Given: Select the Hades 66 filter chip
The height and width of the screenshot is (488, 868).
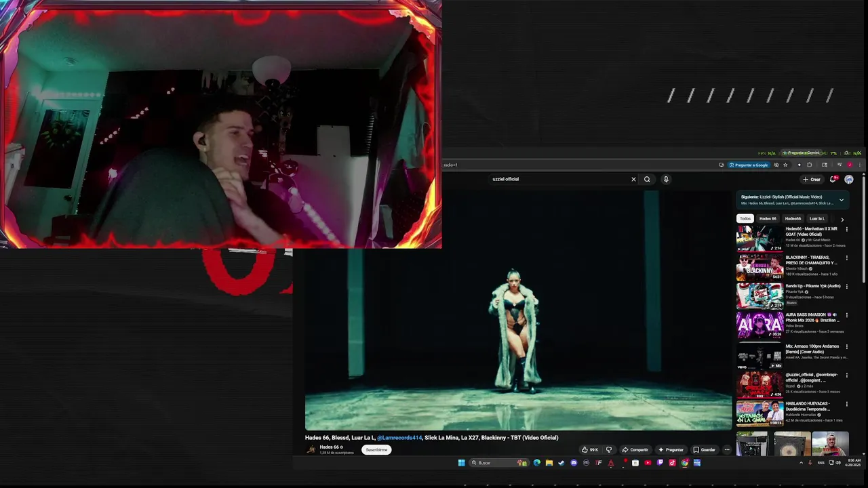Looking at the screenshot, I should coord(768,218).
